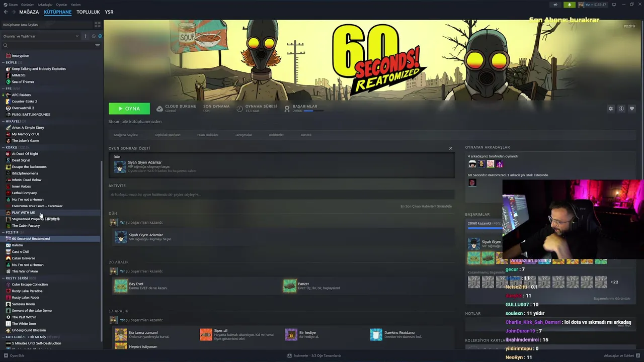Go forward with the right arrow

pyautogui.click(x=13, y=12)
